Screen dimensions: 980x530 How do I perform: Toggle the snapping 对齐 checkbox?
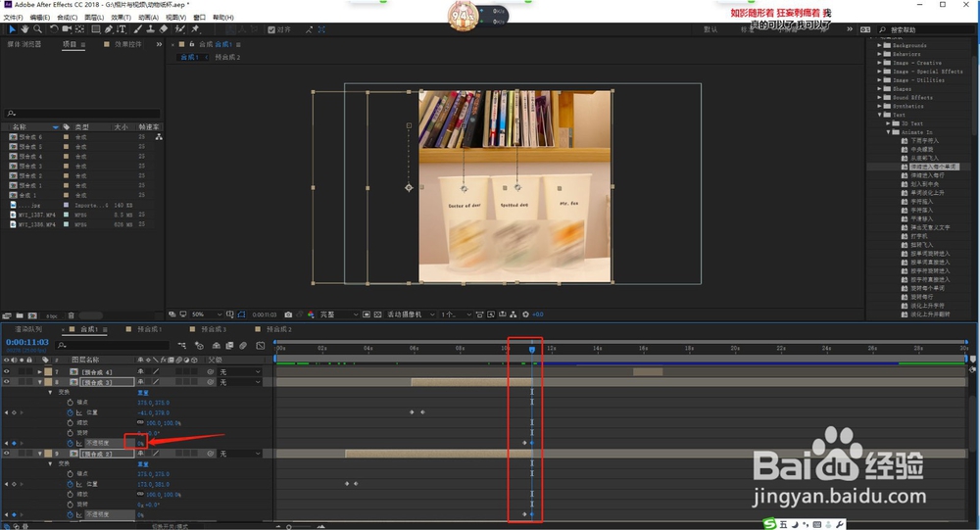click(x=271, y=29)
